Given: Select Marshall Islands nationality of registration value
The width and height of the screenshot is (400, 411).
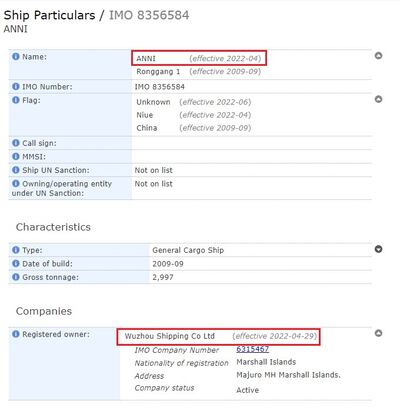Looking at the screenshot, I should [266, 362].
